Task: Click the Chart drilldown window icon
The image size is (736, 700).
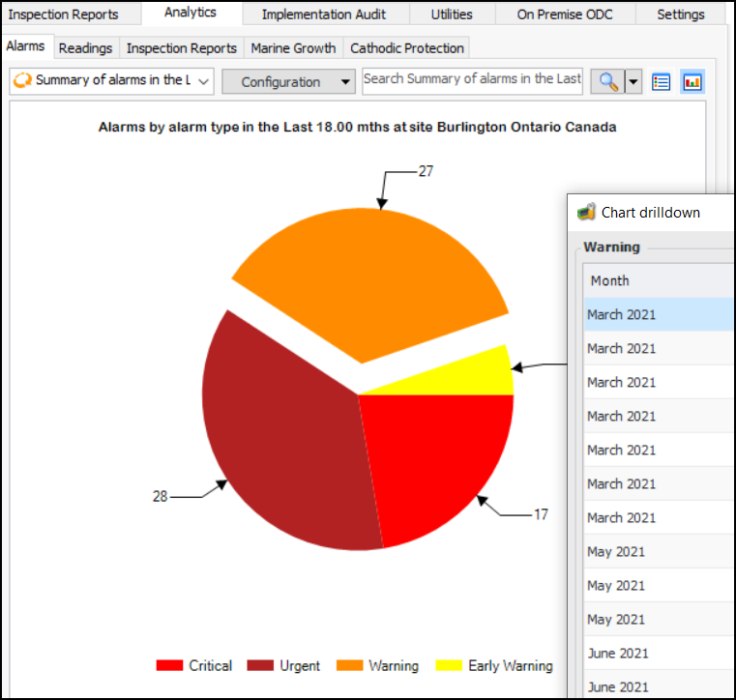Action: tap(586, 213)
